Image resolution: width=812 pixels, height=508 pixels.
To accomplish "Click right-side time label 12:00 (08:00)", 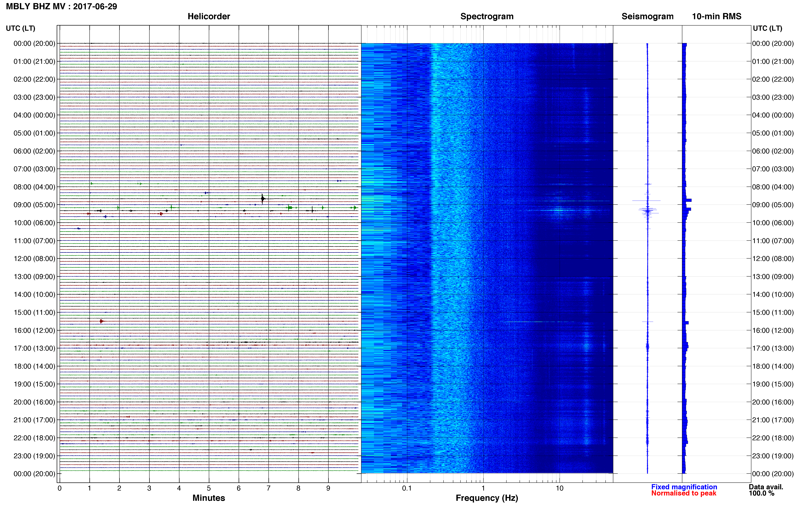I will [773, 259].
